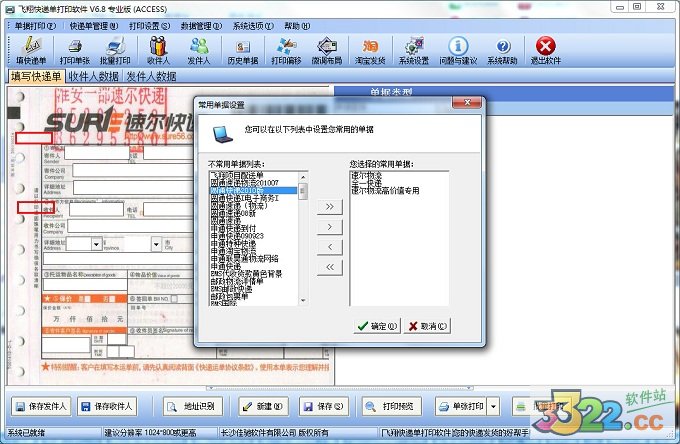Click the 填快递单 toolbar icon
This screenshot has height=444, width=680.
tap(31, 51)
